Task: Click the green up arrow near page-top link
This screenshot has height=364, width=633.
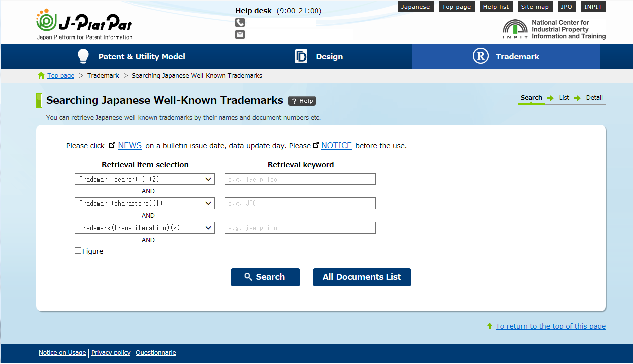Action: pyautogui.click(x=490, y=326)
